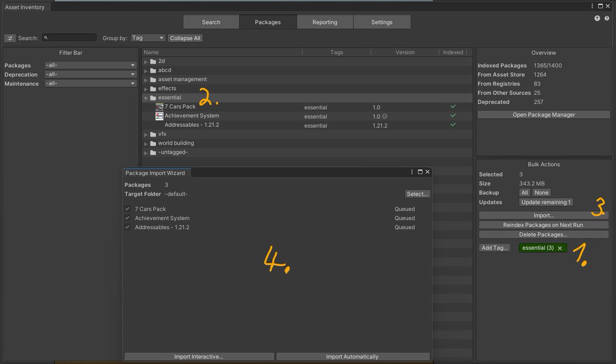The image size is (616, 364).
Task: Click the green indexed checkmark for Addressables
Action: (452, 125)
